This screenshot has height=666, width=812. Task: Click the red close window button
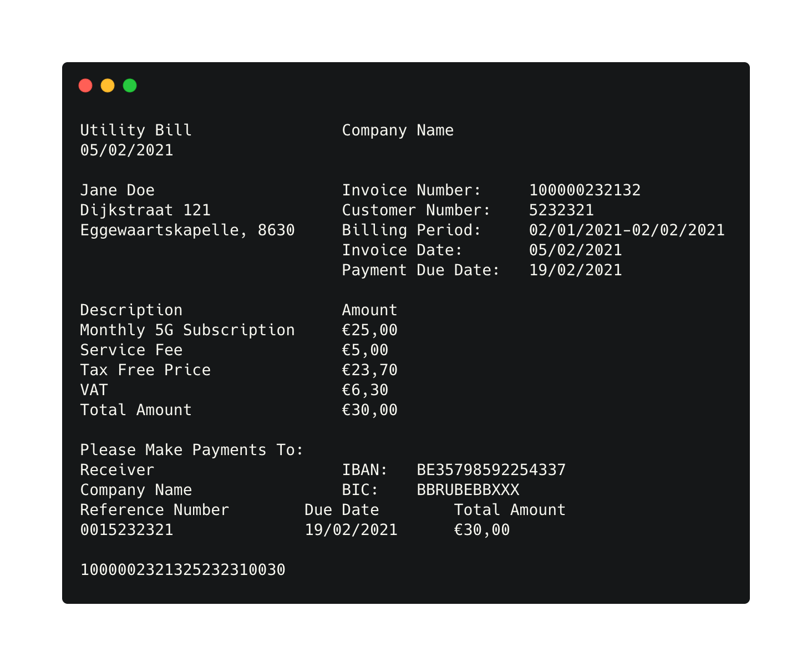tap(85, 85)
